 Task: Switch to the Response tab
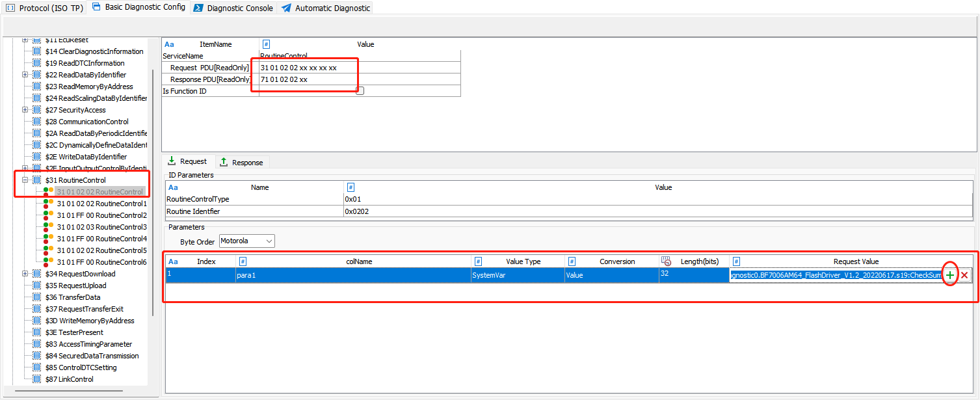click(241, 161)
